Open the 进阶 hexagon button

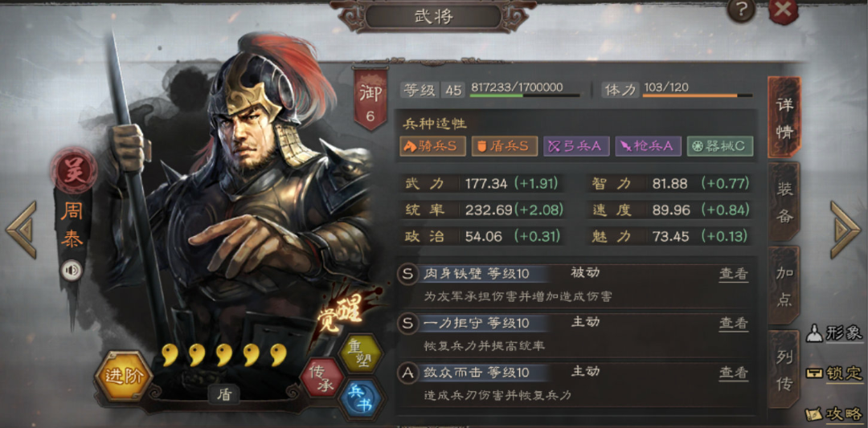tap(124, 376)
